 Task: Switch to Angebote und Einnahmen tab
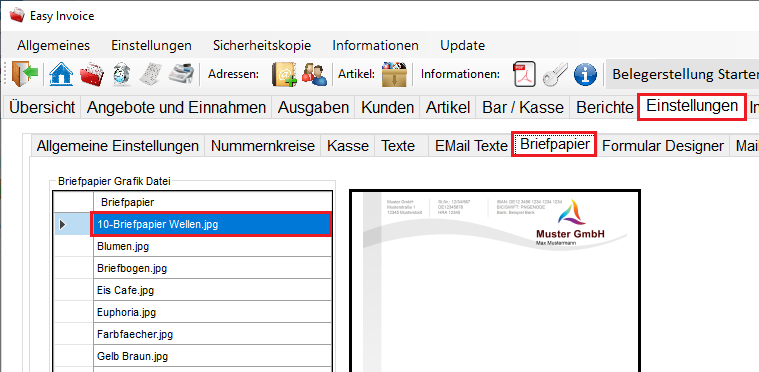pos(176,107)
